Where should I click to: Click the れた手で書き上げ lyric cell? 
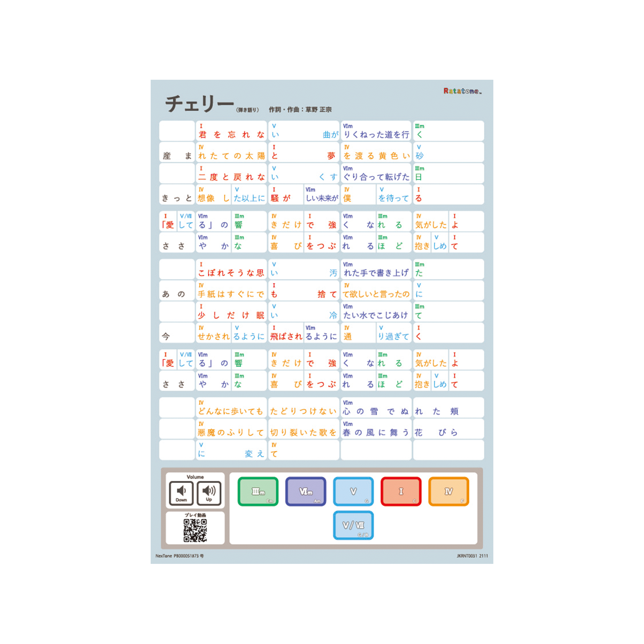[x=376, y=269]
